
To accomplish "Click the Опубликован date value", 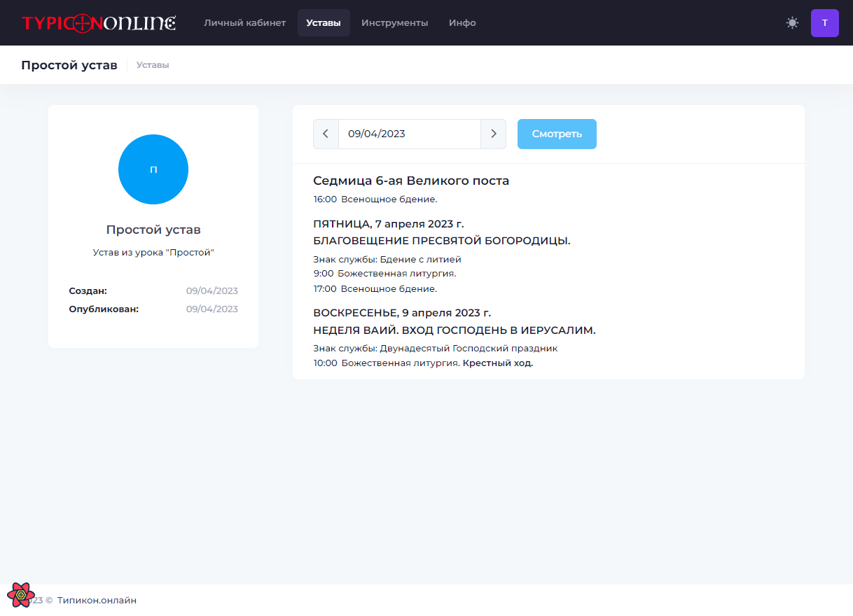I will tap(212, 309).
